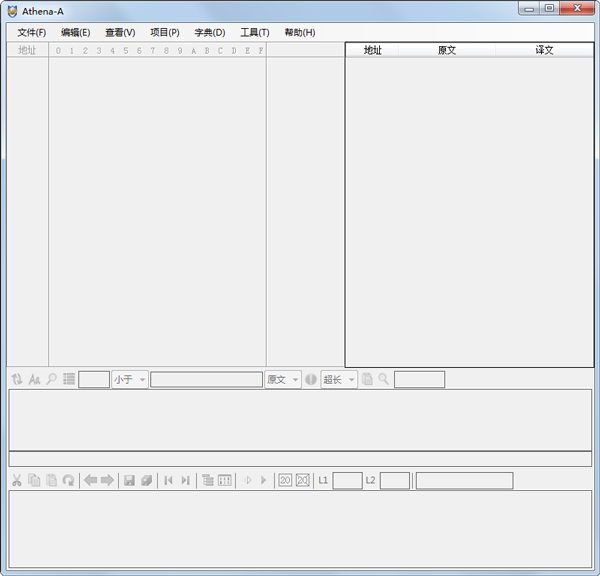
Task: Click the 原文 column header
Action: click(x=447, y=50)
